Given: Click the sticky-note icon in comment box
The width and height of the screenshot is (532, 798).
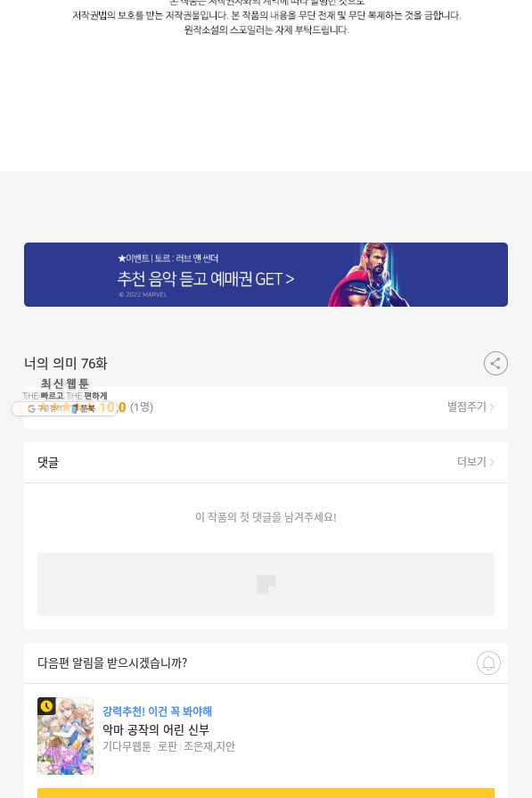Looking at the screenshot, I should click(x=266, y=584).
